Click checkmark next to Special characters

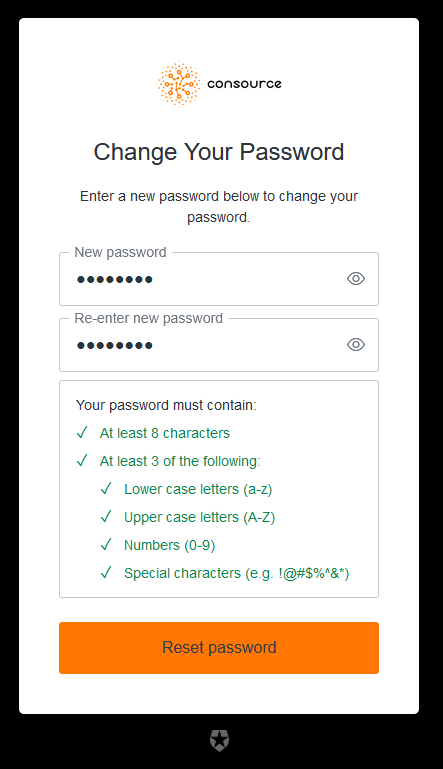[106, 572]
